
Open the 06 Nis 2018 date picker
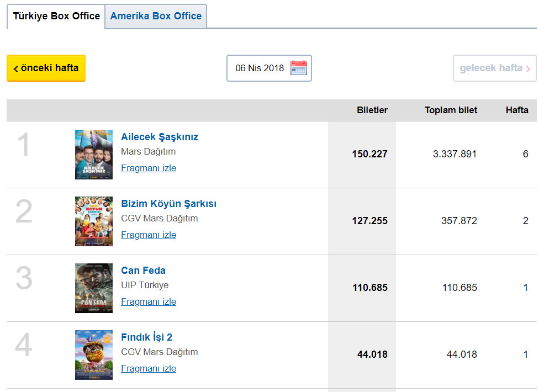(x=260, y=68)
